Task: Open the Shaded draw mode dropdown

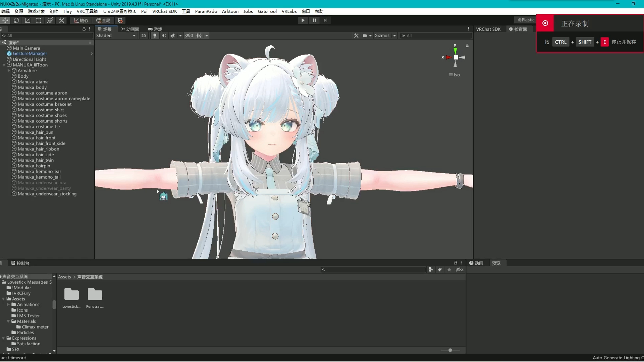Action: tap(116, 36)
